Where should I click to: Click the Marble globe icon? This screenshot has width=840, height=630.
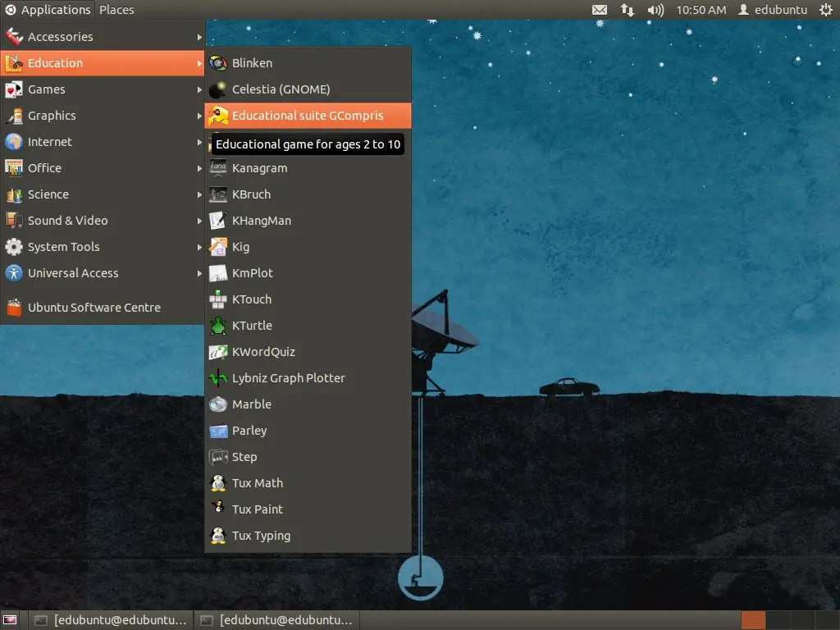click(x=218, y=404)
